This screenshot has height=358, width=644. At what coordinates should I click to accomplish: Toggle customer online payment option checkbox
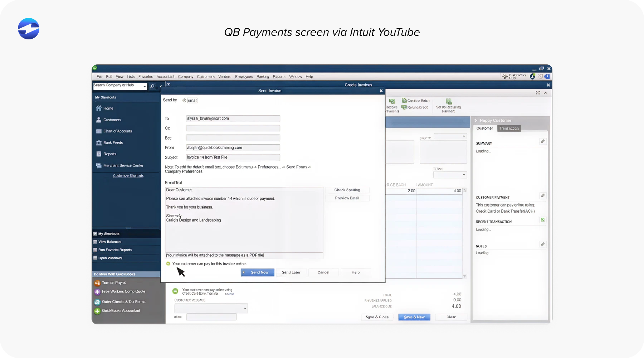[x=168, y=263]
